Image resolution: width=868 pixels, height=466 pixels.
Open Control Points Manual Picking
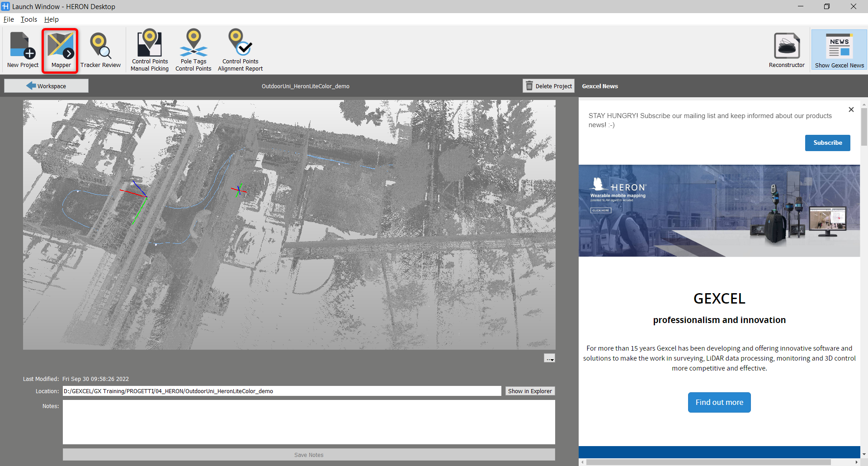[x=150, y=50]
